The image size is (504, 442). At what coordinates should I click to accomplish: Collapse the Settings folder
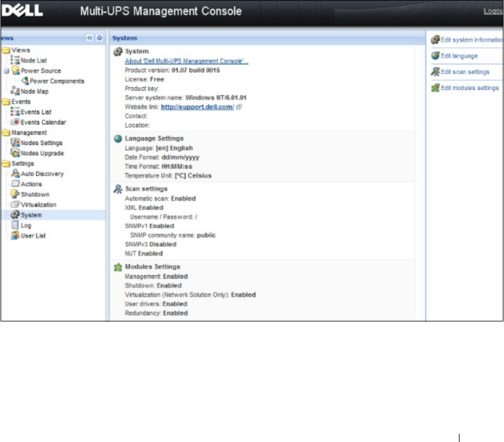6,163
